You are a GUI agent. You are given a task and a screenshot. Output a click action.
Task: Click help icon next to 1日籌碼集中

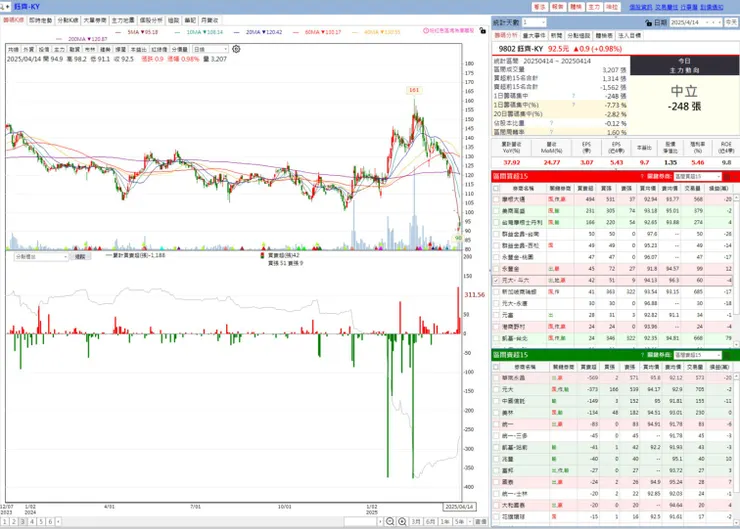573,96
